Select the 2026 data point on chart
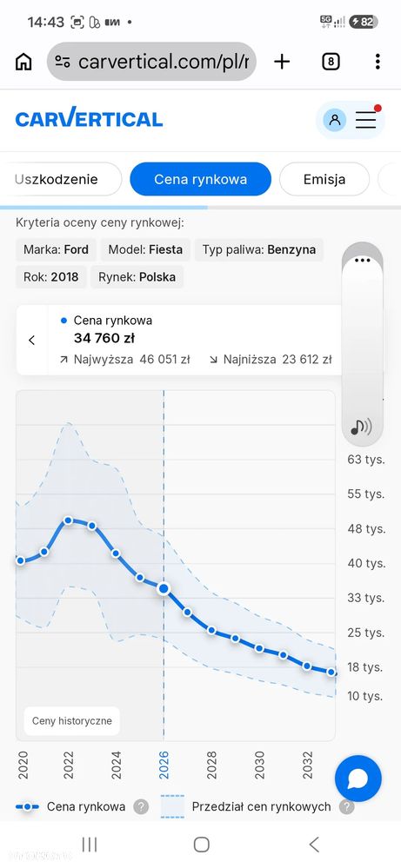Screen dimensions: 401x868 pos(164,588)
